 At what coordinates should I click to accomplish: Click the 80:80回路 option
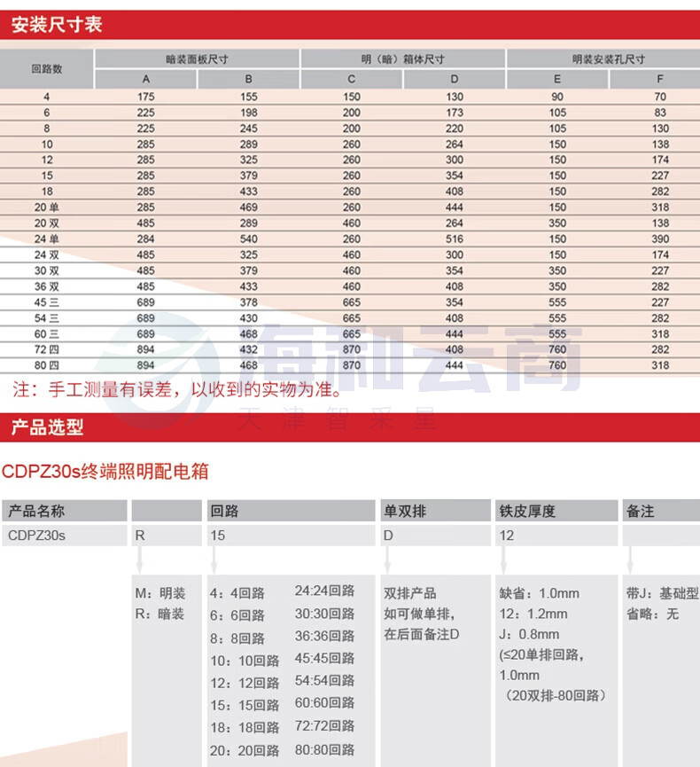tap(324, 749)
